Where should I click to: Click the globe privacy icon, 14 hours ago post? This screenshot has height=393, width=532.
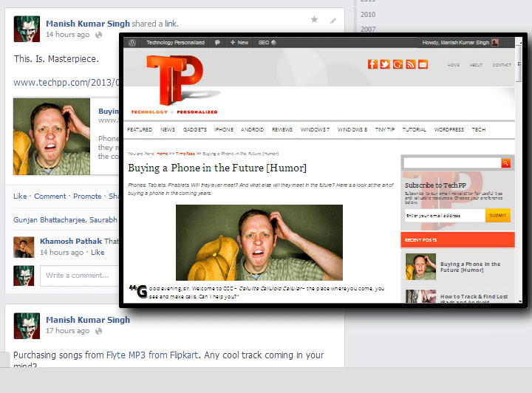point(98,35)
